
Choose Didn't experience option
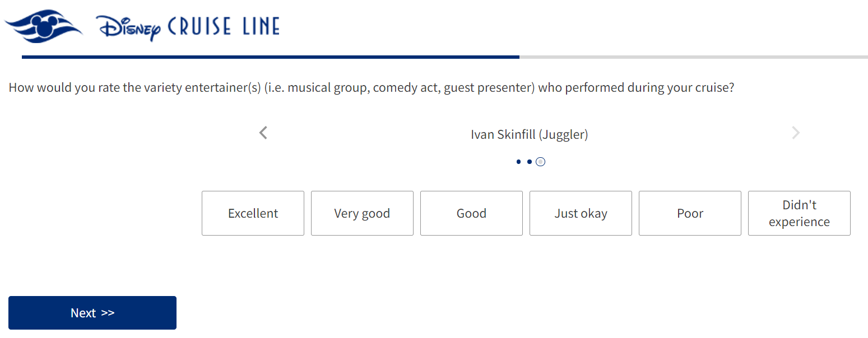(799, 213)
